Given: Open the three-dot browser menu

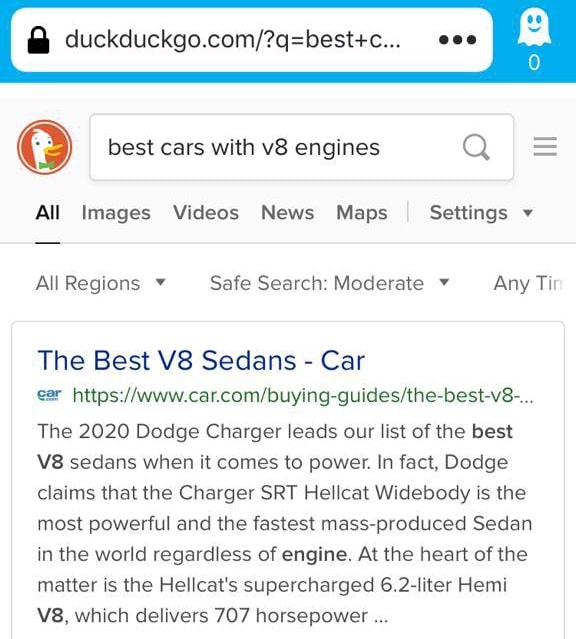Looking at the screenshot, I should pyautogui.click(x=457, y=40).
